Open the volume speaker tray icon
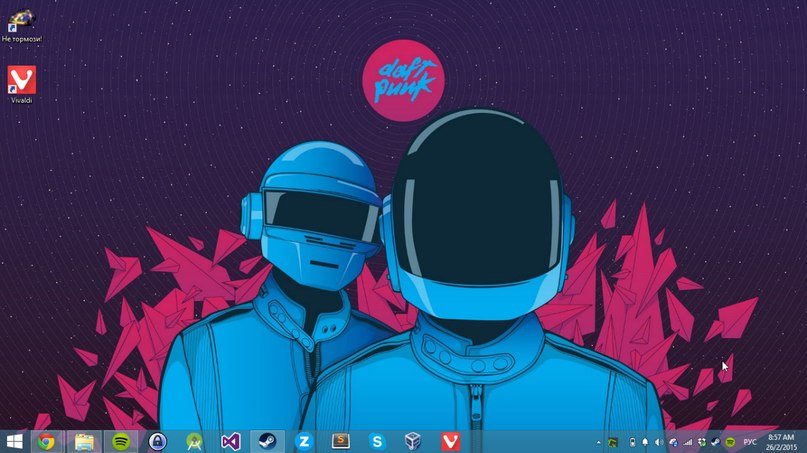This screenshot has width=807, height=453. 659,442
